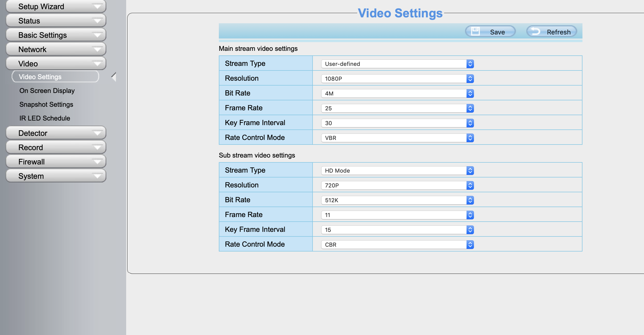
Task: Open sub stream Key Frame Interval dropdown
Action: pos(397,230)
